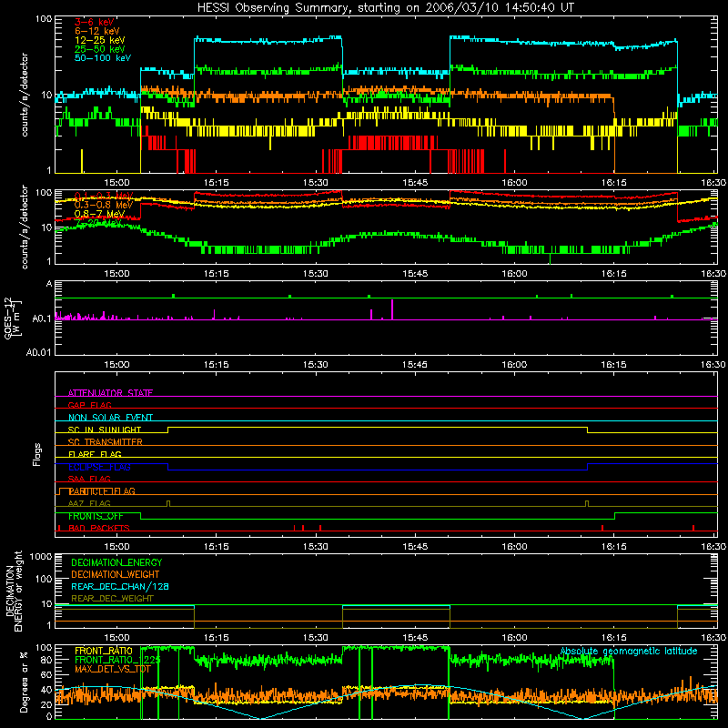The width and height of the screenshot is (728, 728).
Task: Select the blue ECLIPSE_FLAG label
Action: click(99, 467)
